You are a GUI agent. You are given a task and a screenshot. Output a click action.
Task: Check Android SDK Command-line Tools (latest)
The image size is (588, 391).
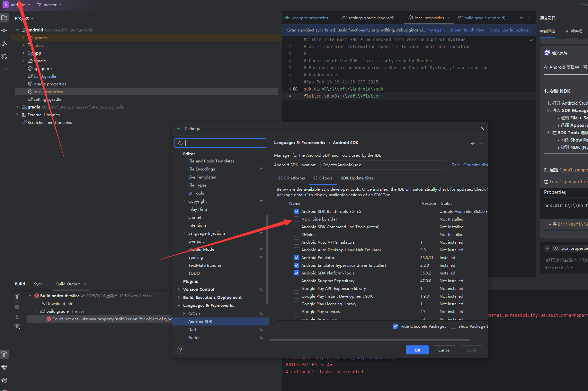[x=297, y=227]
